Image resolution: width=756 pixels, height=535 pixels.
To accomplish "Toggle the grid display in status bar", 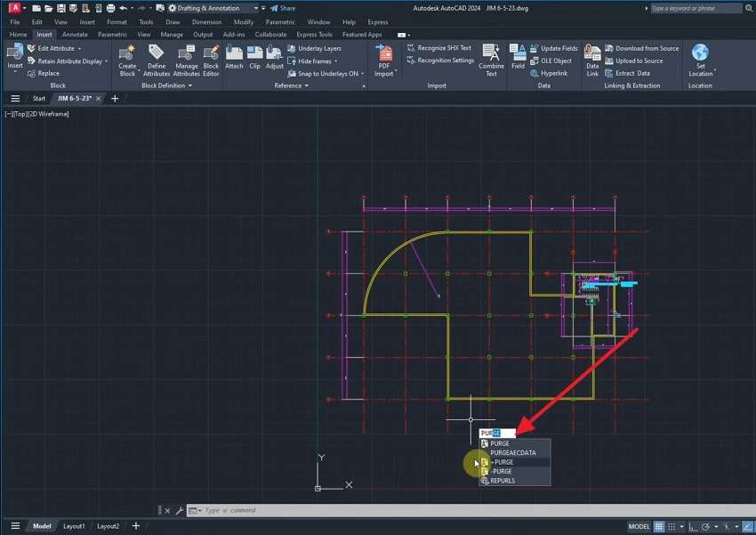I will click(x=658, y=526).
